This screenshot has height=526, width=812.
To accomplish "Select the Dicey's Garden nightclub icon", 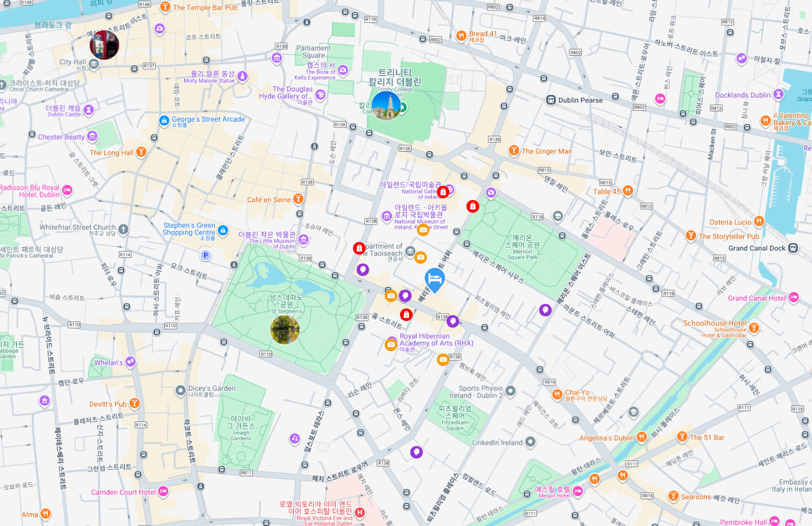I will pyautogui.click(x=181, y=391).
